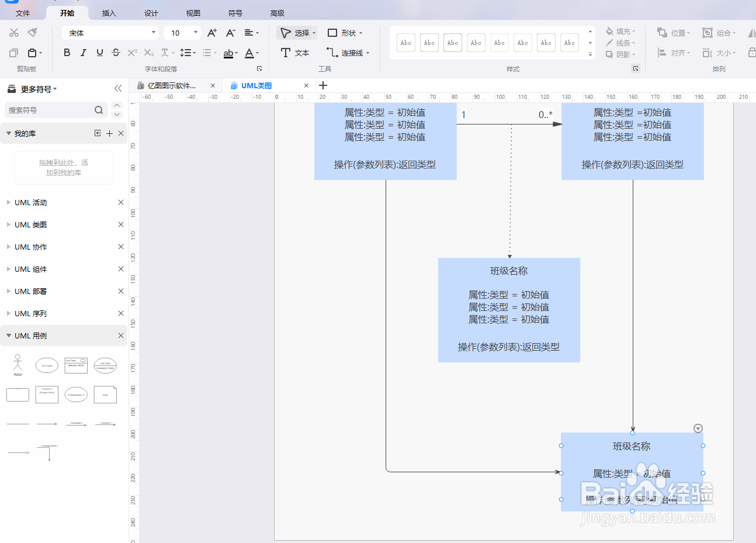Toggle Bold formatting
Viewport: 756px width, 543px height.
tap(67, 53)
